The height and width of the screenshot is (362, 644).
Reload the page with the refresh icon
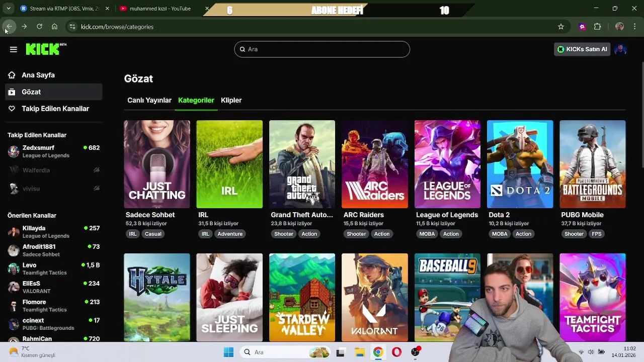click(39, 27)
